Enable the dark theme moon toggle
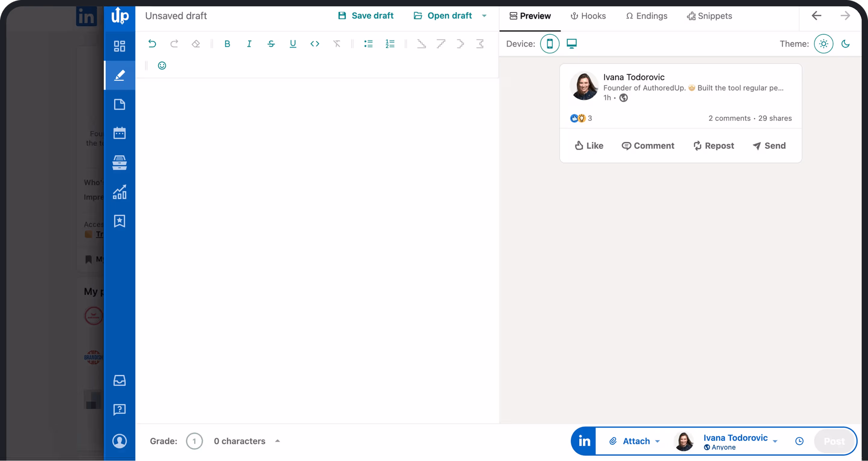Screen dimensions: 868x461 [x=845, y=44]
